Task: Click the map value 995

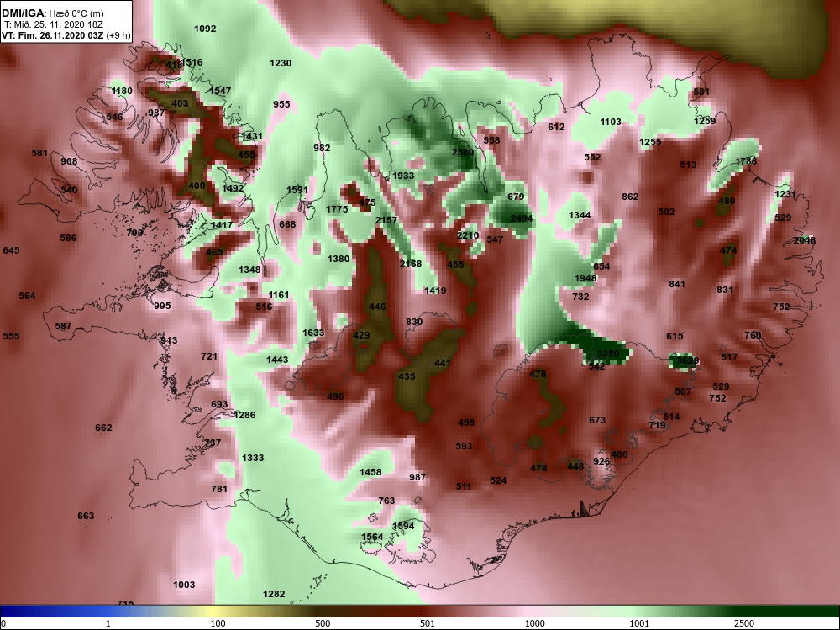Action: pyautogui.click(x=162, y=306)
